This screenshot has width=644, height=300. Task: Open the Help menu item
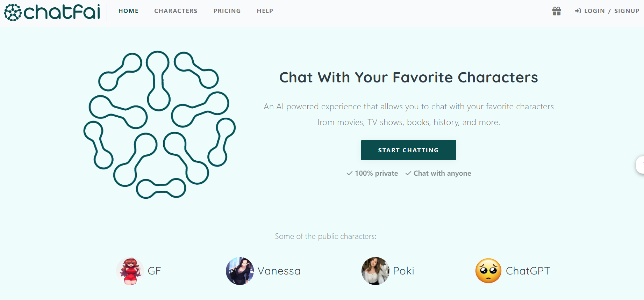coord(265,11)
